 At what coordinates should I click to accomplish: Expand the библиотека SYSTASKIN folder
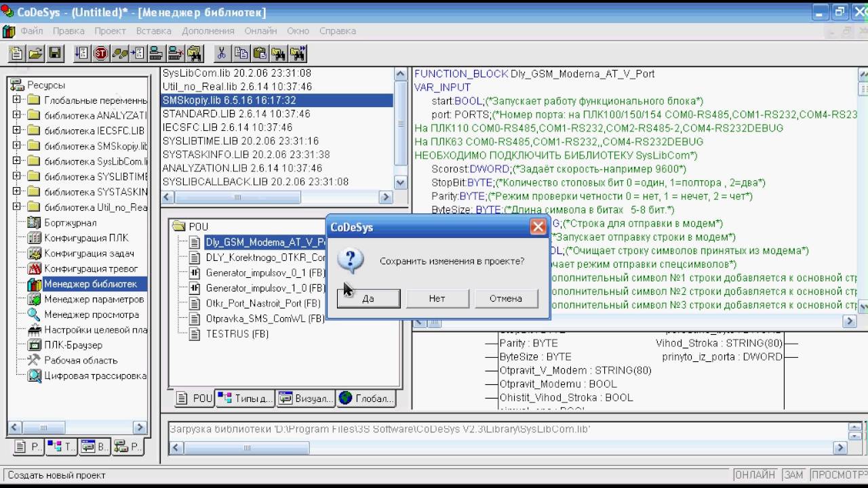click(17, 192)
